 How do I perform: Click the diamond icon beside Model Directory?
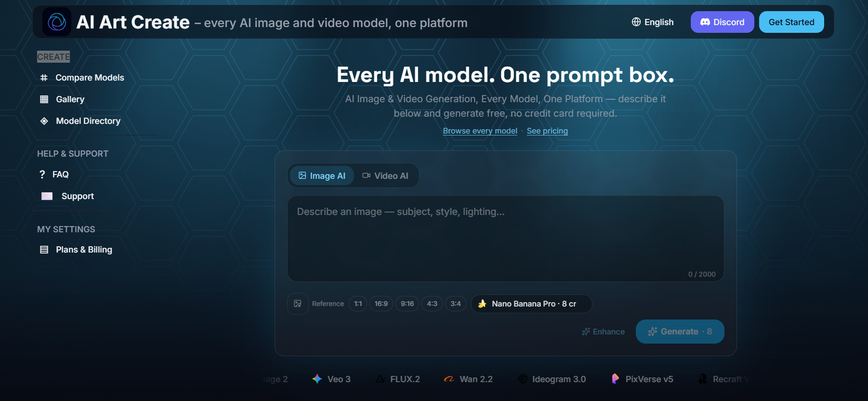[44, 121]
